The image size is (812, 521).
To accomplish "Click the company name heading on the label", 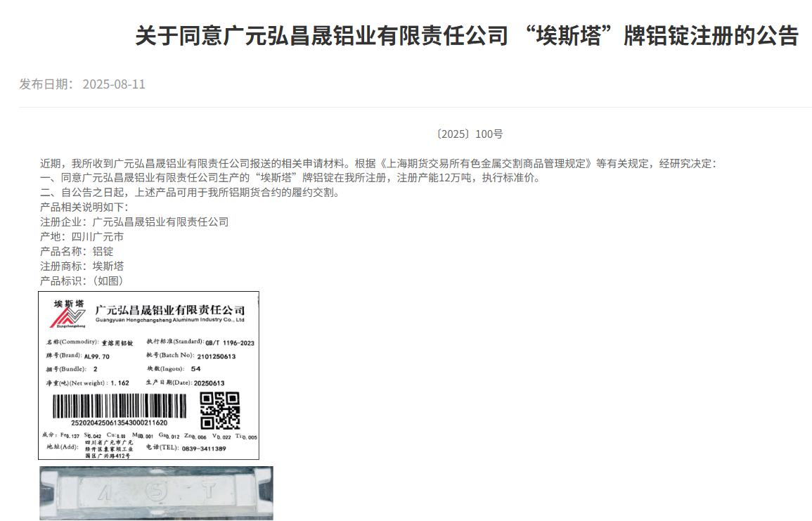I will tap(169, 309).
